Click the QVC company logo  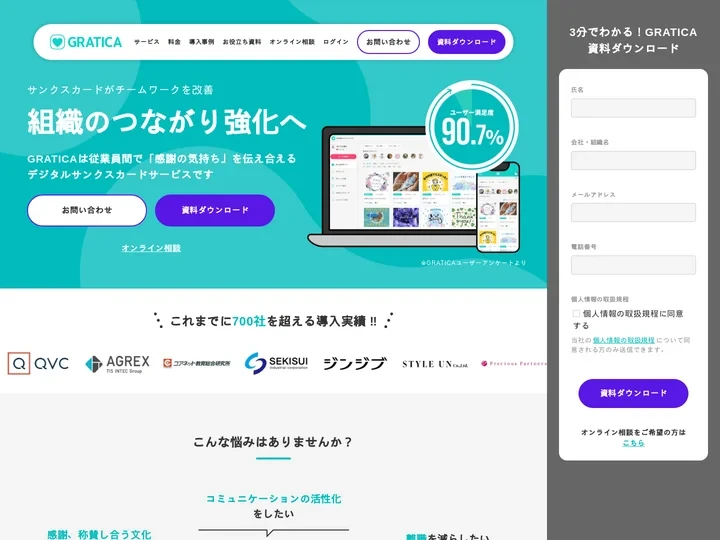(38, 363)
